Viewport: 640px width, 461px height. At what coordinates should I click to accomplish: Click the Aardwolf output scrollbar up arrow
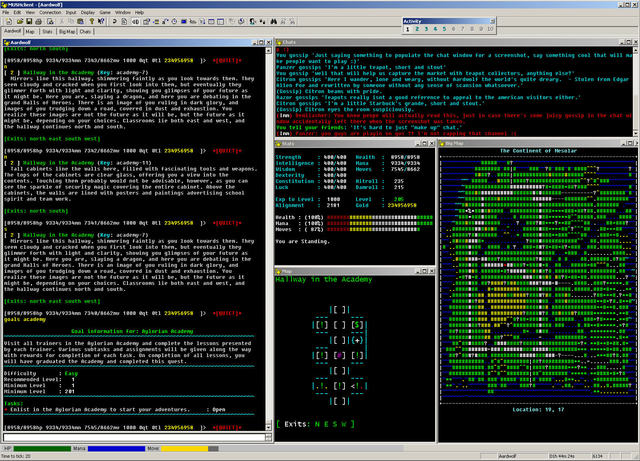click(269, 51)
